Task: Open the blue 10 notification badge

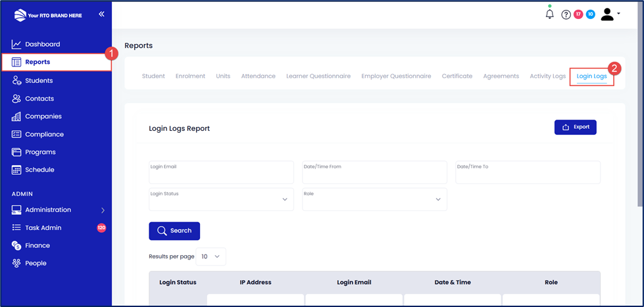Action: pos(591,14)
